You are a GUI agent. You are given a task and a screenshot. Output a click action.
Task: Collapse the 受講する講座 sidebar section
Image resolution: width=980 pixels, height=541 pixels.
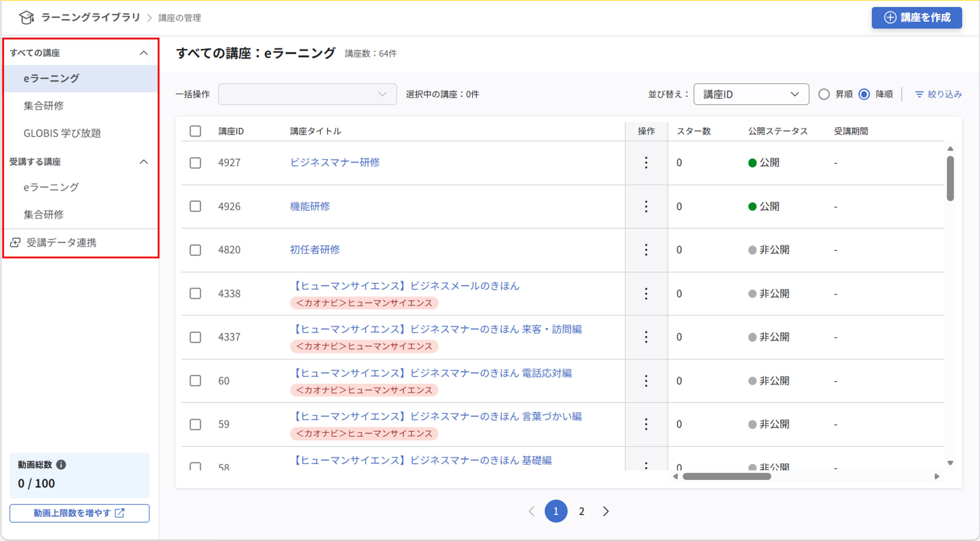pyautogui.click(x=143, y=162)
